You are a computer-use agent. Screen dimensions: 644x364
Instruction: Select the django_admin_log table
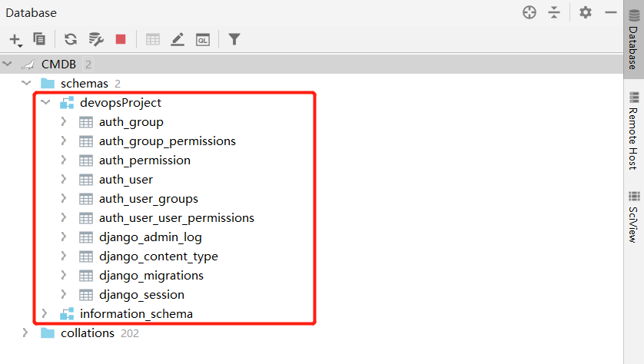click(x=151, y=237)
